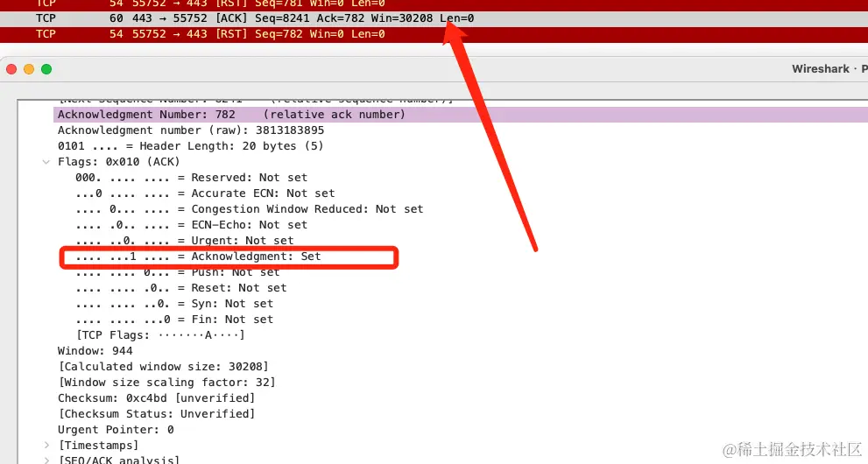Select the [TCP Flags: ·······A····] row
868x464 pixels.
160,335
